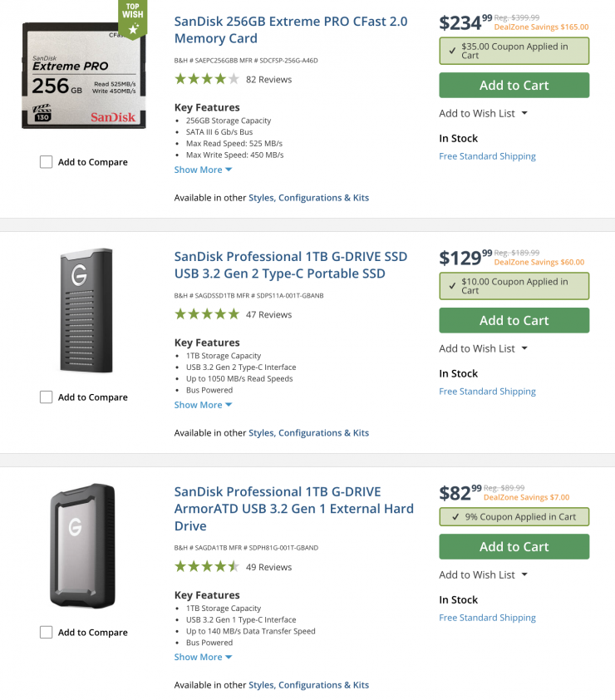The height and width of the screenshot is (700, 615).
Task: Check Add to Compare for G-DRIVE SSD
Action: [47, 397]
